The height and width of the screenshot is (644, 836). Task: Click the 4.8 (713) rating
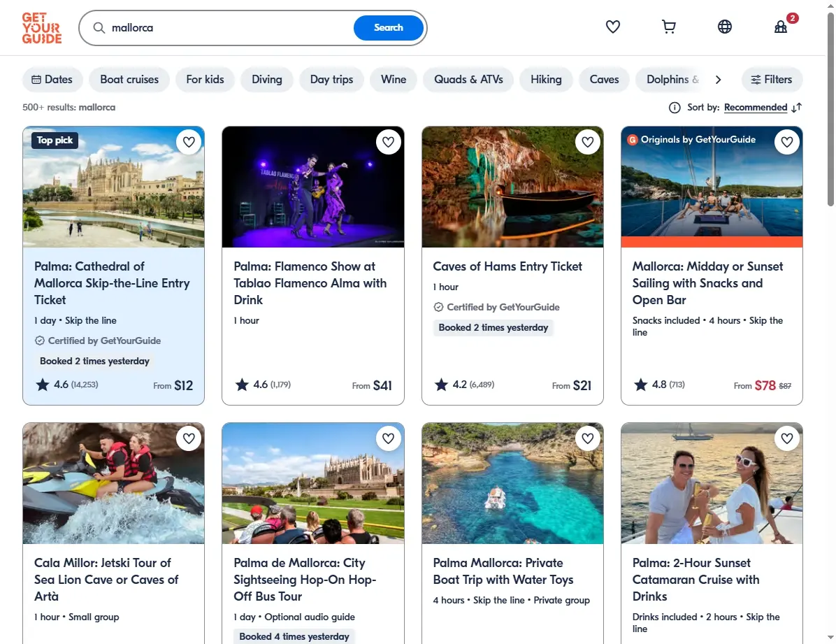point(660,384)
